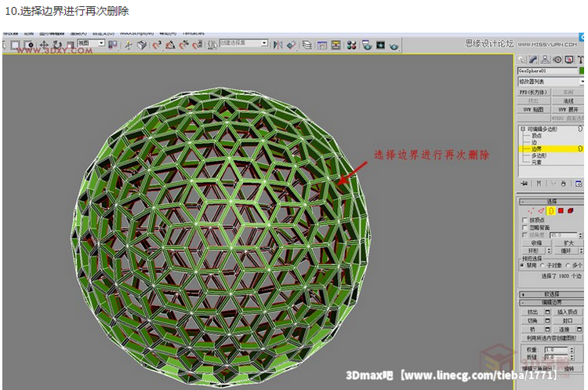This screenshot has width=588, height=390.
Task: Enable the 忽略背面 checkbox
Action: [x=525, y=228]
